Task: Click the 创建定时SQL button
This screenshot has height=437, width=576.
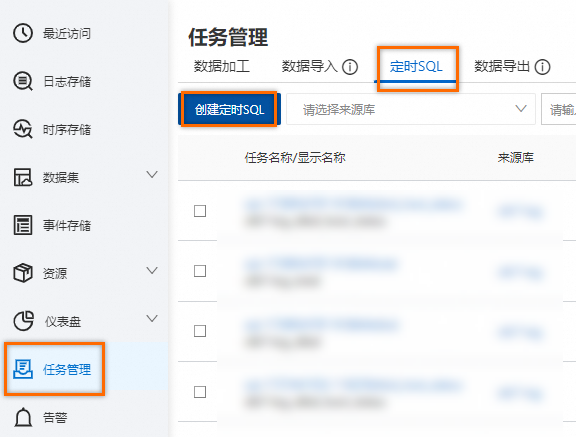Action: (x=229, y=109)
